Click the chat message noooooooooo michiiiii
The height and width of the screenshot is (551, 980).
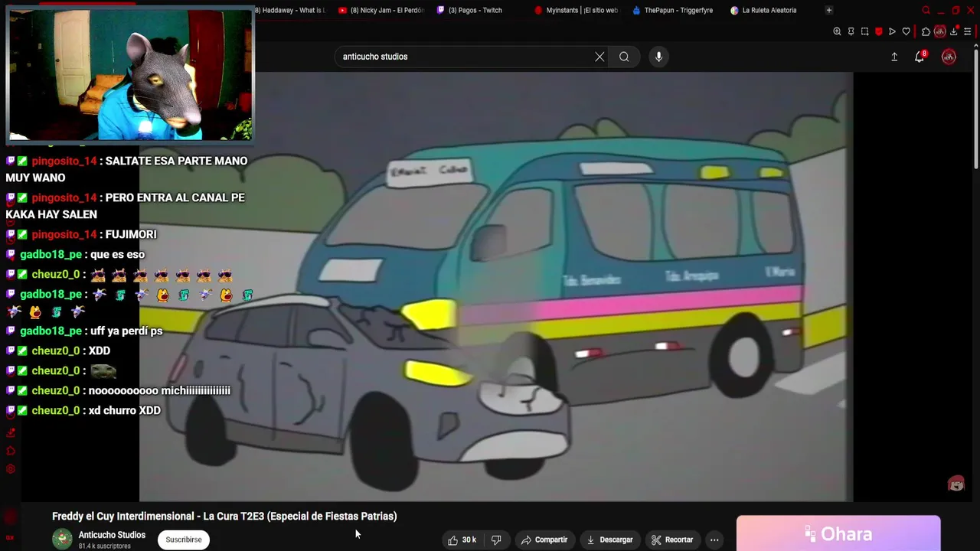pyautogui.click(x=159, y=390)
